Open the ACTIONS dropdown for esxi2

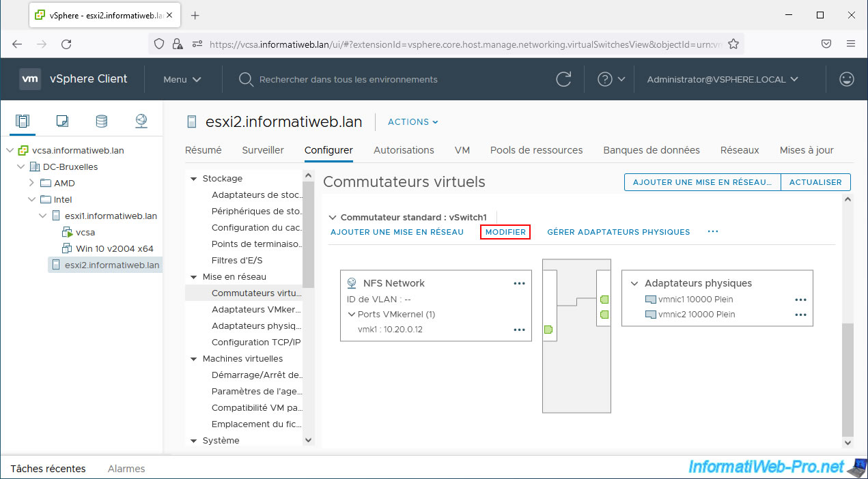(x=413, y=122)
